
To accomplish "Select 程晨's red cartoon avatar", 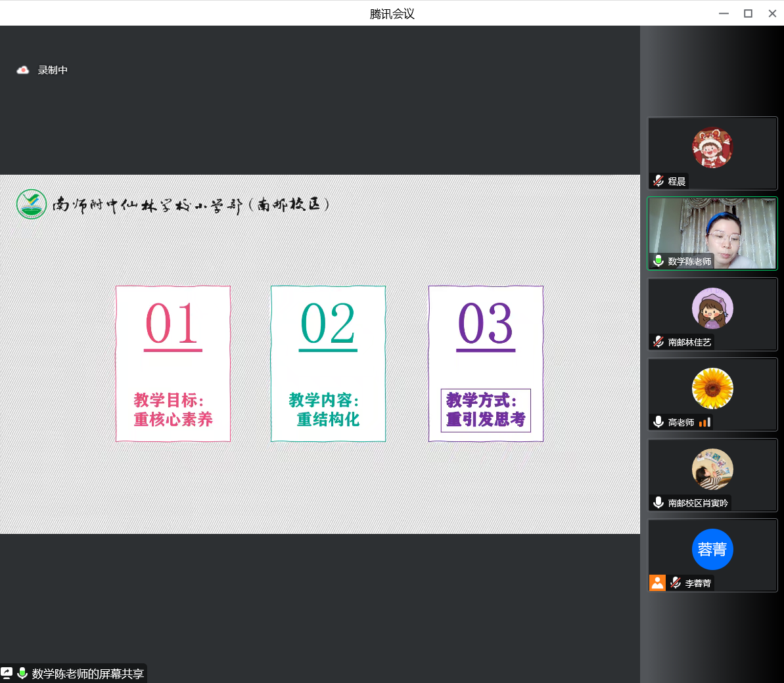I will tap(712, 147).
